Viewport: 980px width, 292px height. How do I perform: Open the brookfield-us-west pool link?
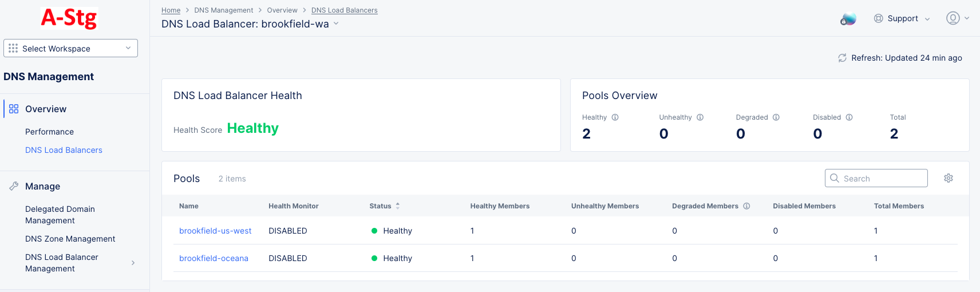pyautogui.click(x=215, y=231)
